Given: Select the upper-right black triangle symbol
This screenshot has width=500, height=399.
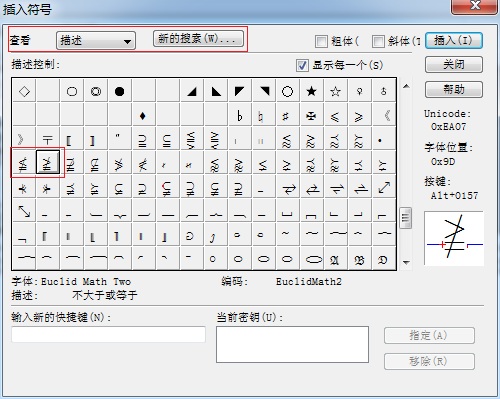Looking at the screenshot, I should click(264, 91).
